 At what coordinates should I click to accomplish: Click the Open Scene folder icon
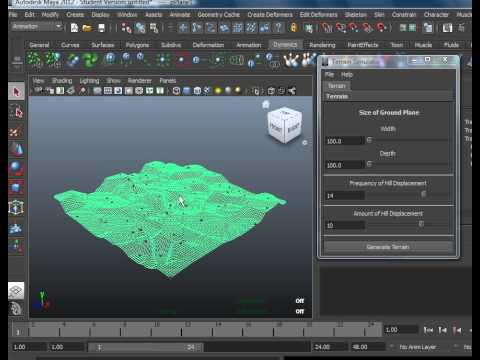[x=87, y=28]
